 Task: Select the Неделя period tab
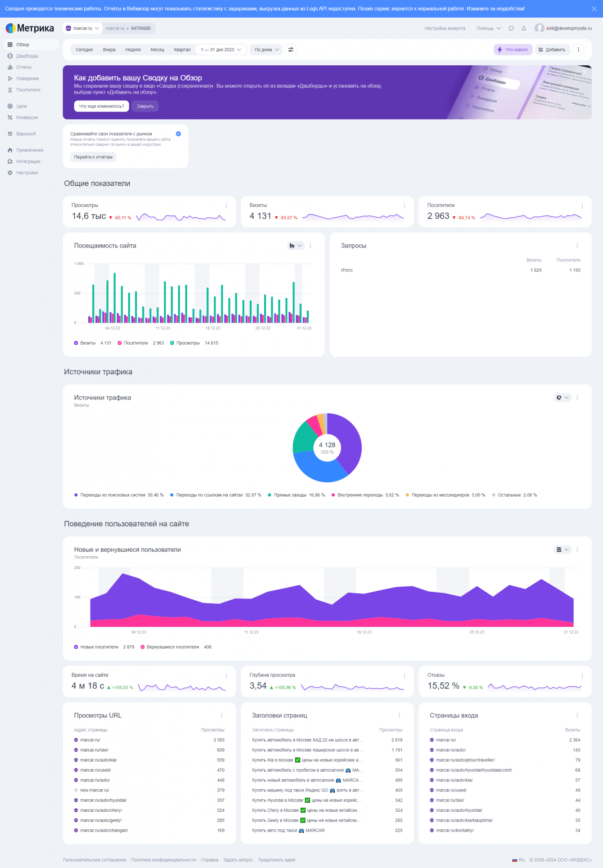tap(133, 50)
